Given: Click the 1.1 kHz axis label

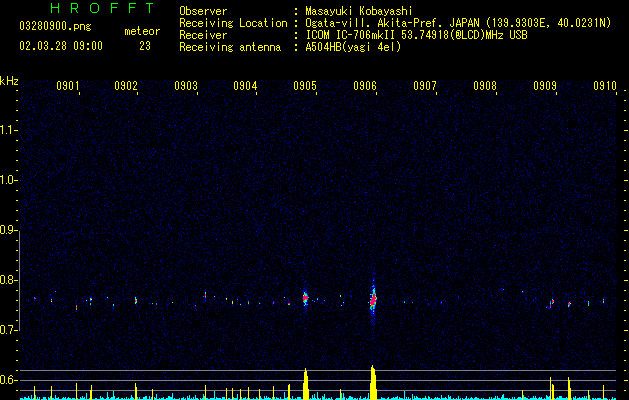Looking at the screenshot, I should [x=8, y=130].
